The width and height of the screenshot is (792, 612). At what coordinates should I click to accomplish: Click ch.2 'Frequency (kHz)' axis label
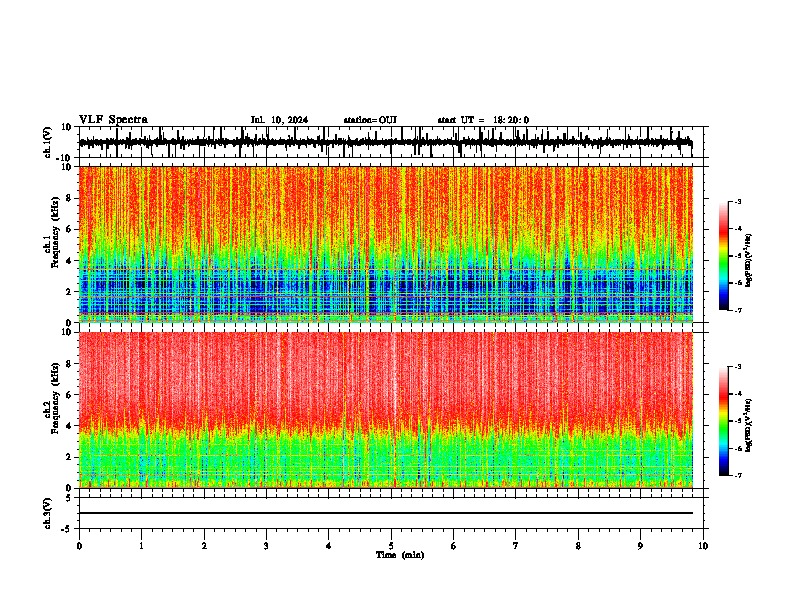[x=55, y=398]
